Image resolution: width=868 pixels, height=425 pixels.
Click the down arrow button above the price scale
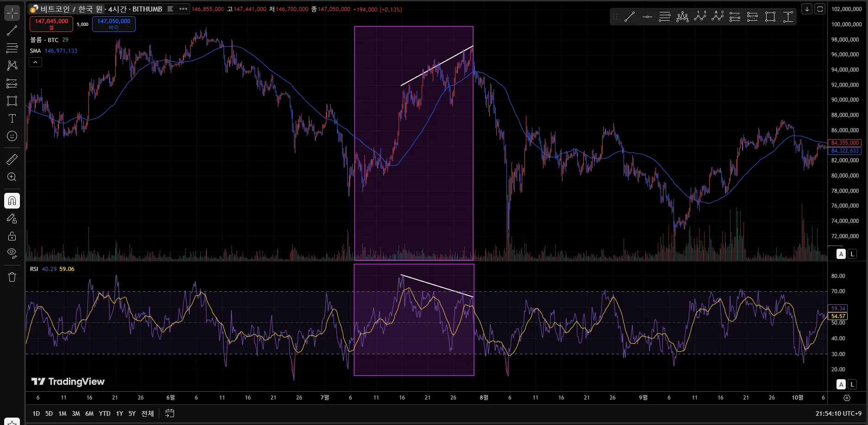click(x=807, y=9)
